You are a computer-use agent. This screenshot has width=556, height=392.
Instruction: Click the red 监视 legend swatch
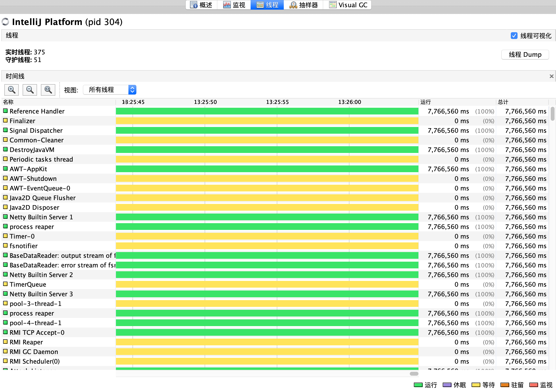click(x=534, y=385)
